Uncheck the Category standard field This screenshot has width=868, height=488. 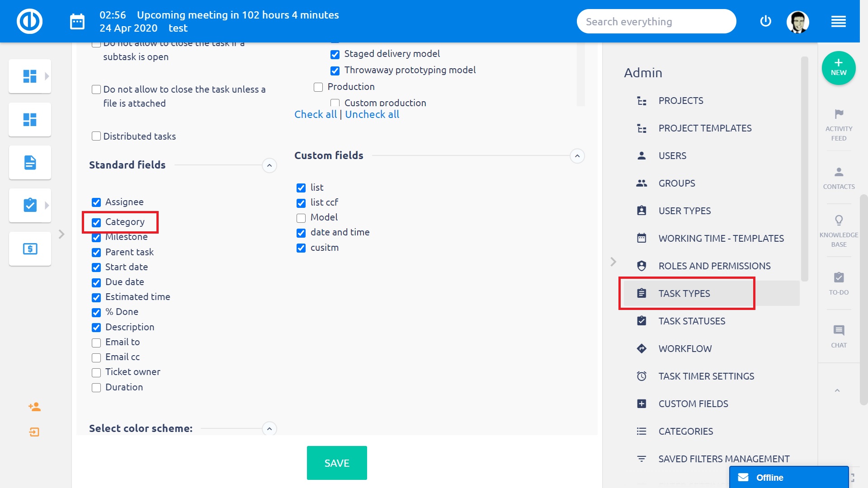point(96,222)
